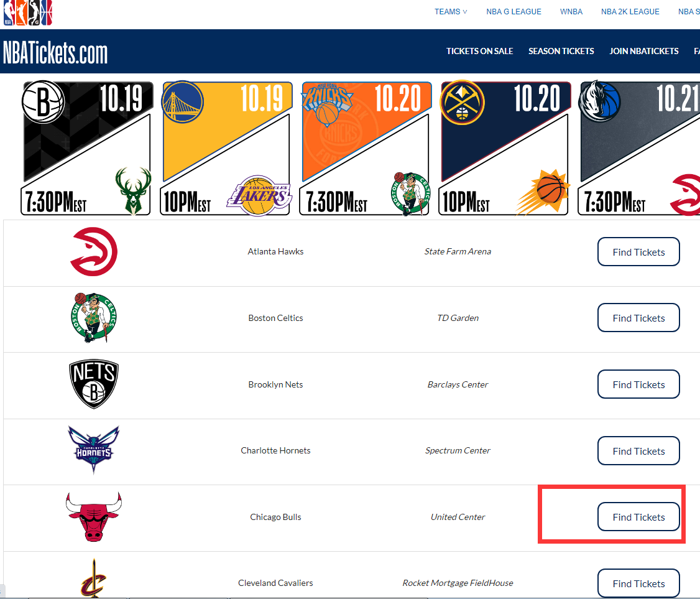Click Barclays Center venue text
The height and width of the screenshot is (599, 700).
coord(458,384)
